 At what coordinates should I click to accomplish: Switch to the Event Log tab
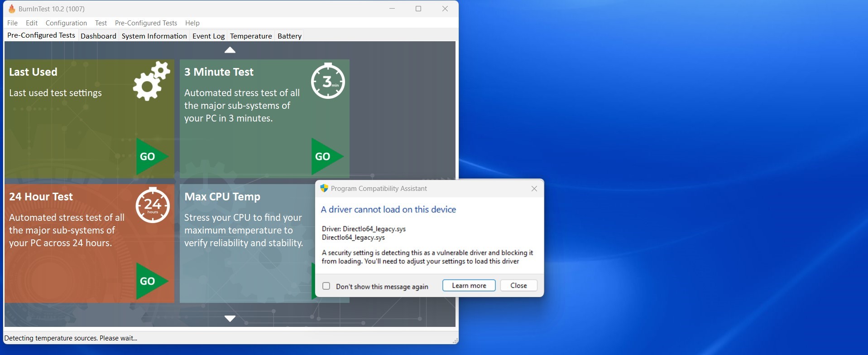(x=208, y=36)
